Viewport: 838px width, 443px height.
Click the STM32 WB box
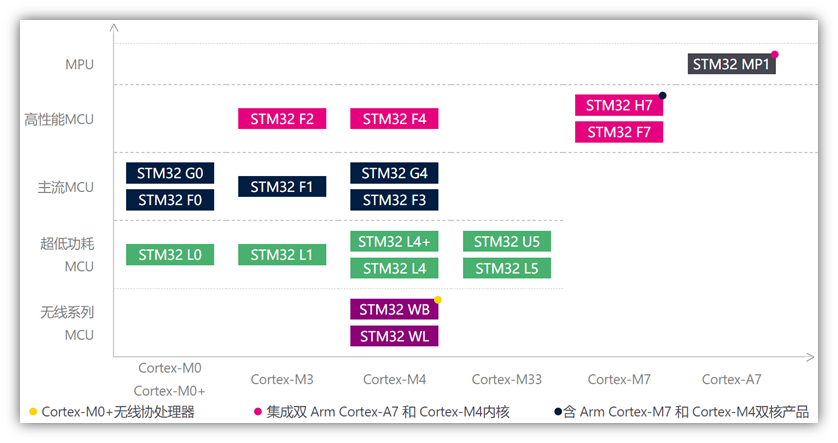point(394,309)
